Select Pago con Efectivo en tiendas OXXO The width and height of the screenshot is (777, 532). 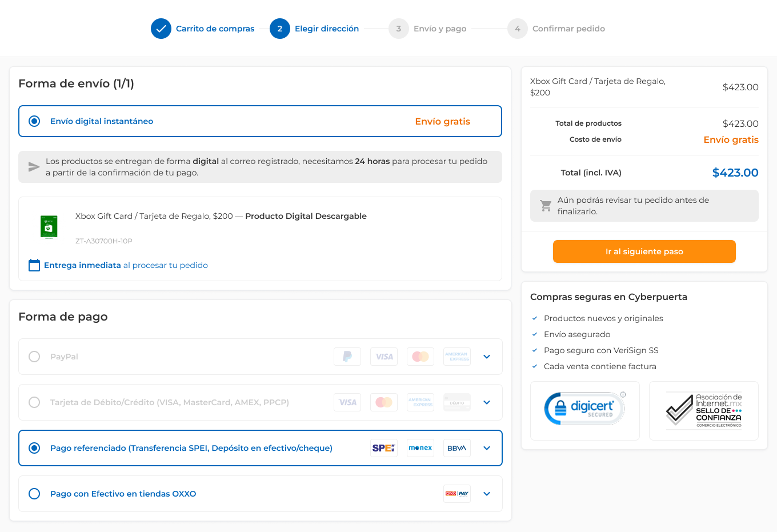[x=34, y=494]
